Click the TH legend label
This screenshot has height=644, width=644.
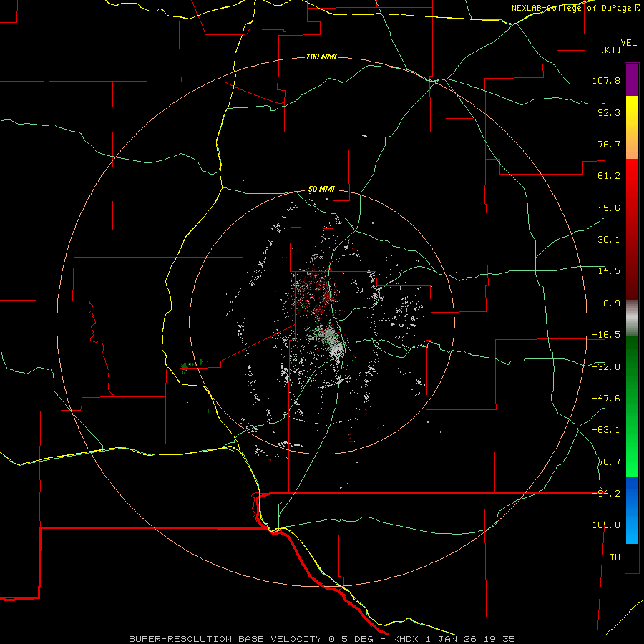(615, 557)
